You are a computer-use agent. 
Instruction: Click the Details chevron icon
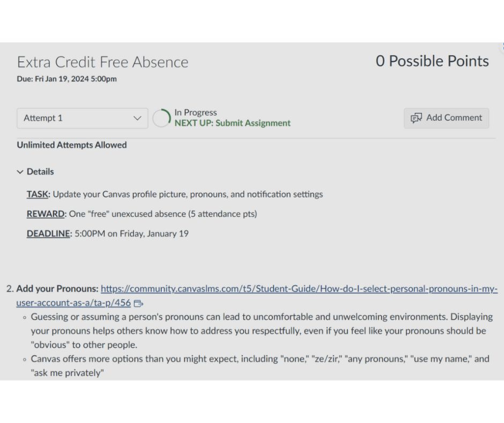[20, 172]
